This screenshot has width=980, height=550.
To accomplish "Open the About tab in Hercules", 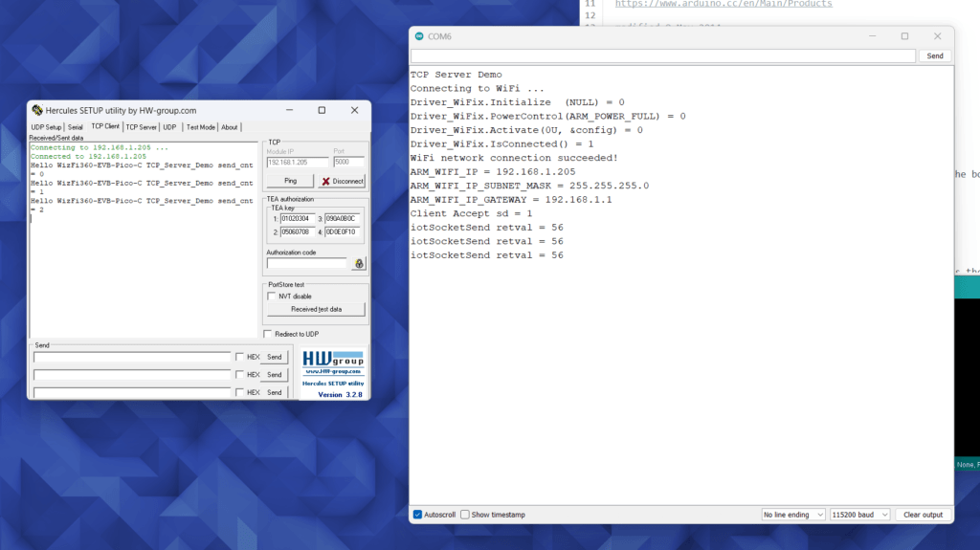I will pos(230,127).
